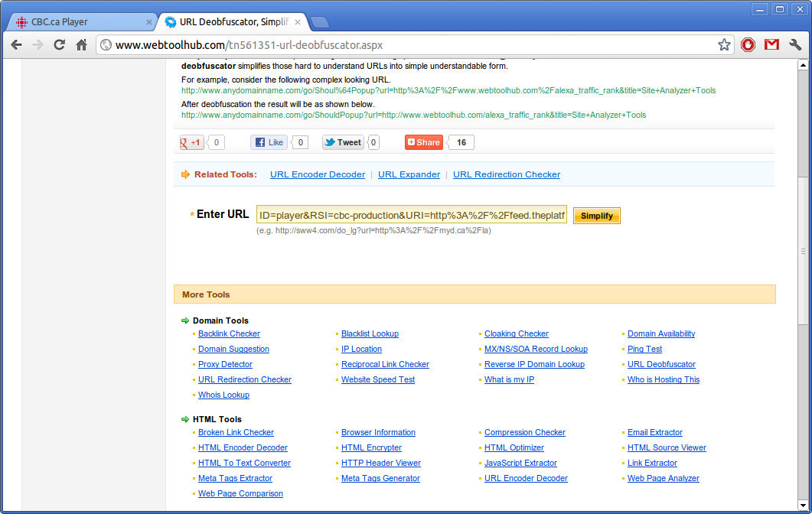
Task: Open the Cloaking Checker link
Action: [517, 333]
